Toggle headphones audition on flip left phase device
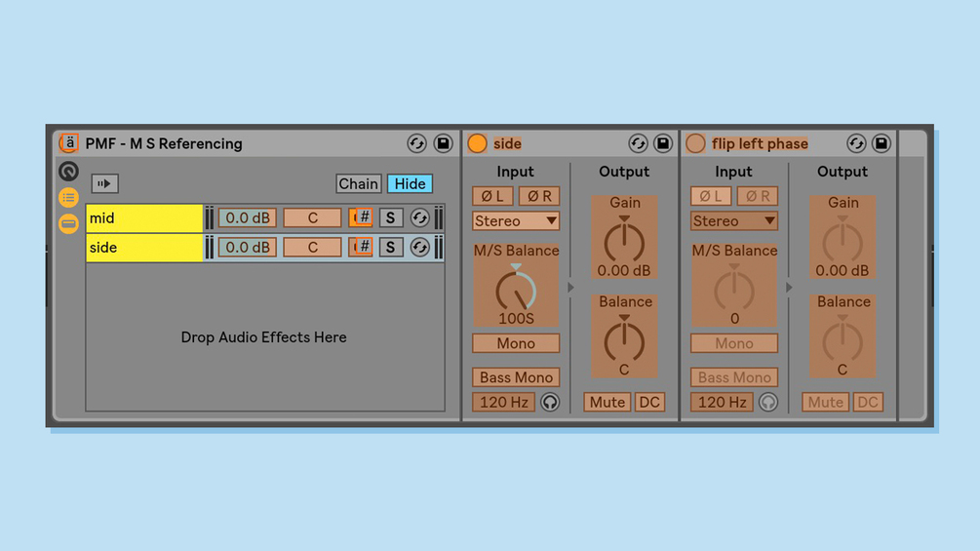The image size is (980, 551). click(x=768, y=403)
